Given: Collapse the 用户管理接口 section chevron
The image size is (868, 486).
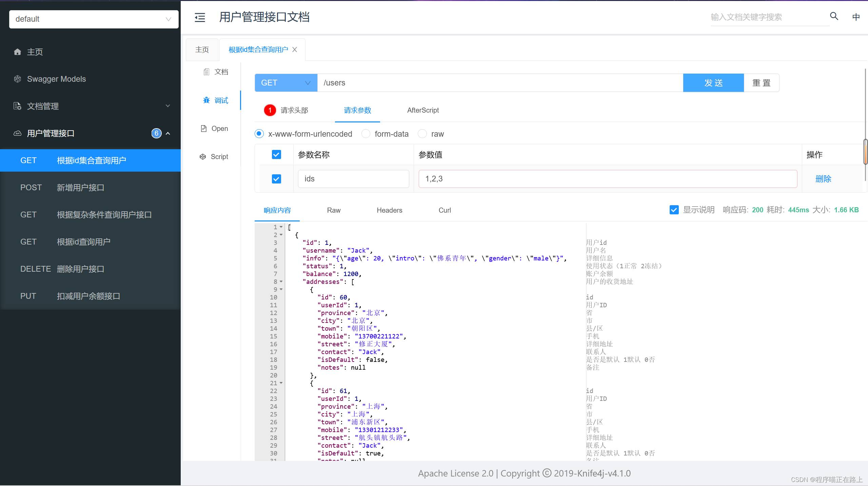Looking at the screenshot, I should [168, 133].
